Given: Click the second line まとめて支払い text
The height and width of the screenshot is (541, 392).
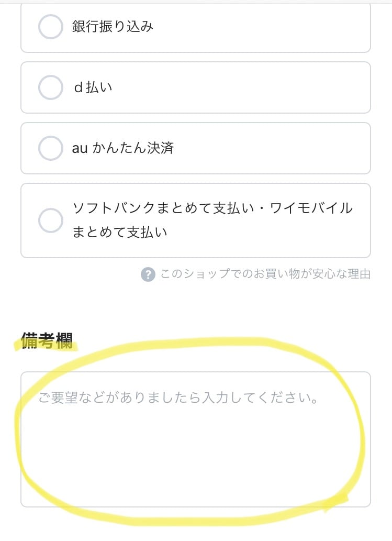Looking at the screenshot, I should pos(120,231).
